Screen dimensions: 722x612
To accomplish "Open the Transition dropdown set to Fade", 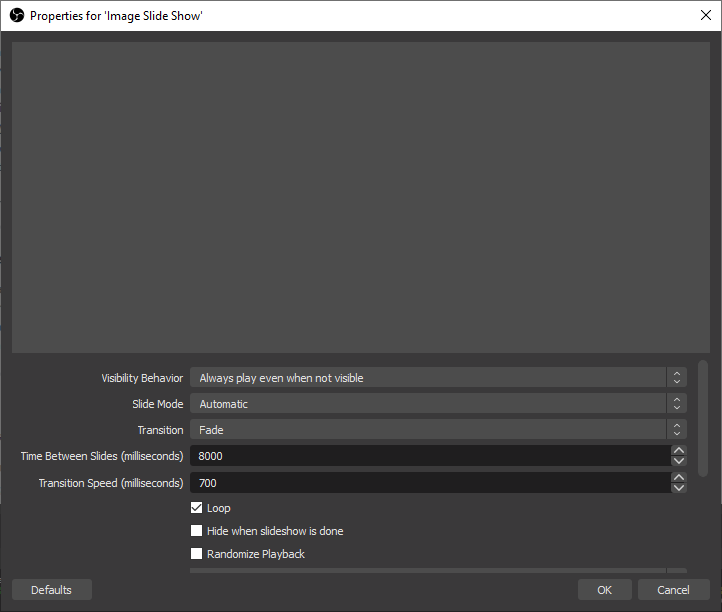I will pos(438,430).
